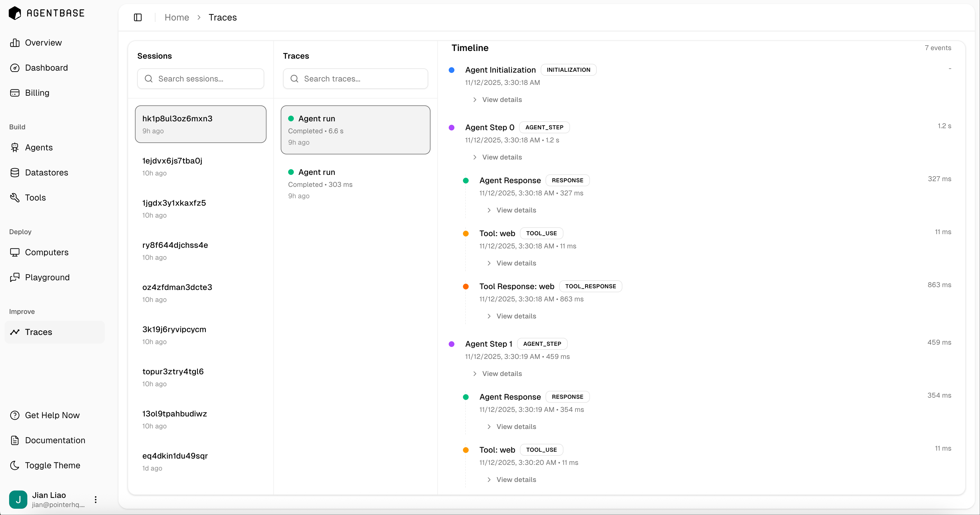
Task: Click Get Help Now
Action: point(52,415)
